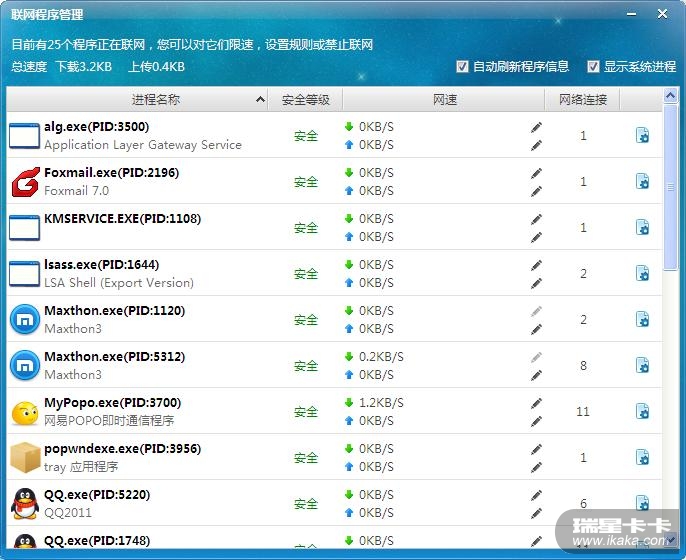Image resolution: width=686 pixels, height=560 pixels.
Task: Click the vertical scrollbar thumb
Action: (670, 188)
